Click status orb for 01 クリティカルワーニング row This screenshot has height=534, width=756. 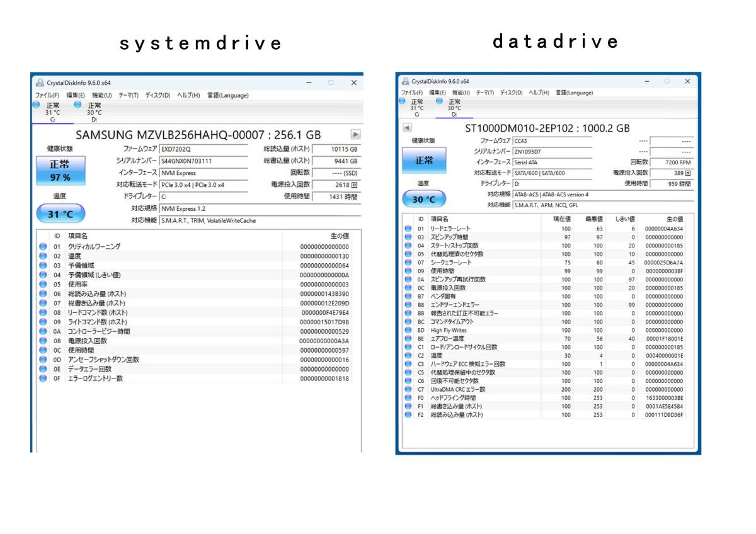tap(43, 247)
